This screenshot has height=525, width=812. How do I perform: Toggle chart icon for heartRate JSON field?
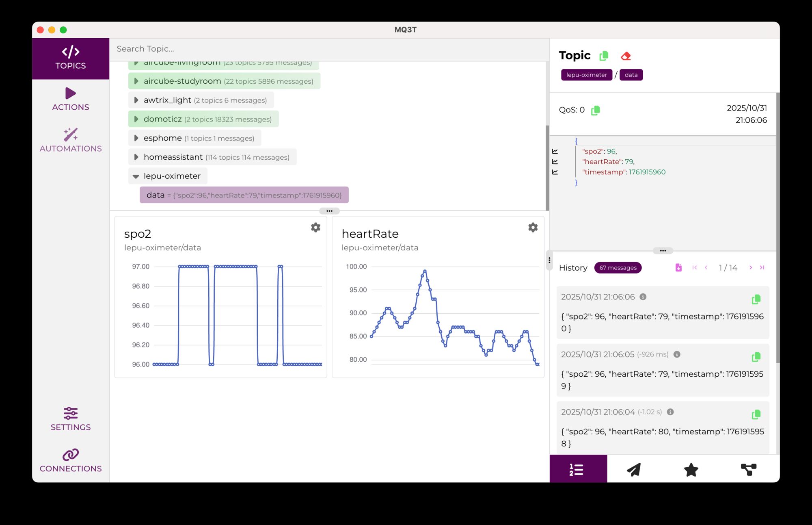pyautogui.click(x=555, y=162)
